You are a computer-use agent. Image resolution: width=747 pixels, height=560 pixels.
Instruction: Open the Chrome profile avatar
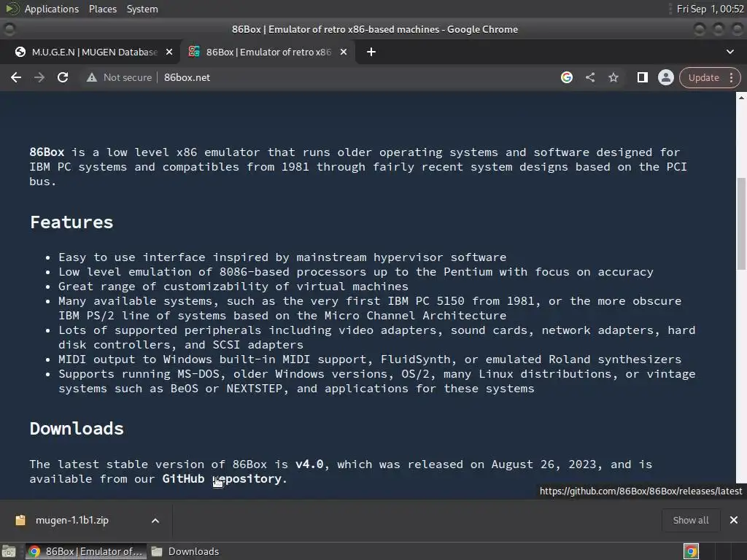click(x=665, y=77)
